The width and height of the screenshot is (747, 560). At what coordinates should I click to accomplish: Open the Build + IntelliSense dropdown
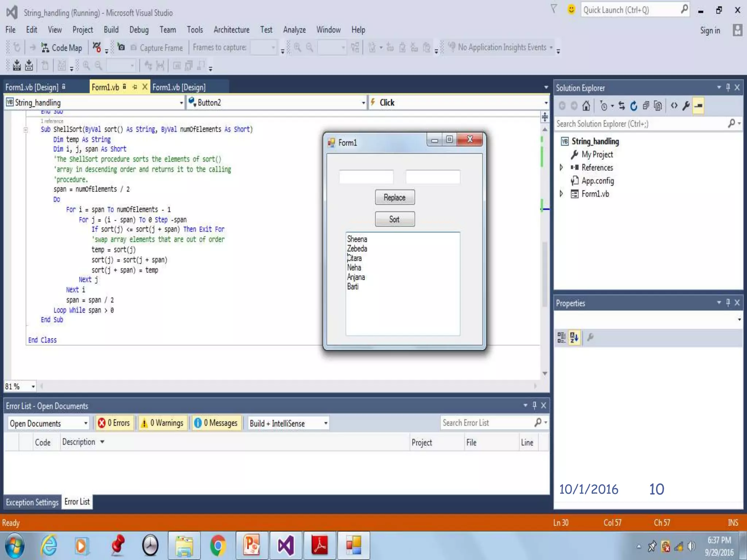(x=288, y=423)
